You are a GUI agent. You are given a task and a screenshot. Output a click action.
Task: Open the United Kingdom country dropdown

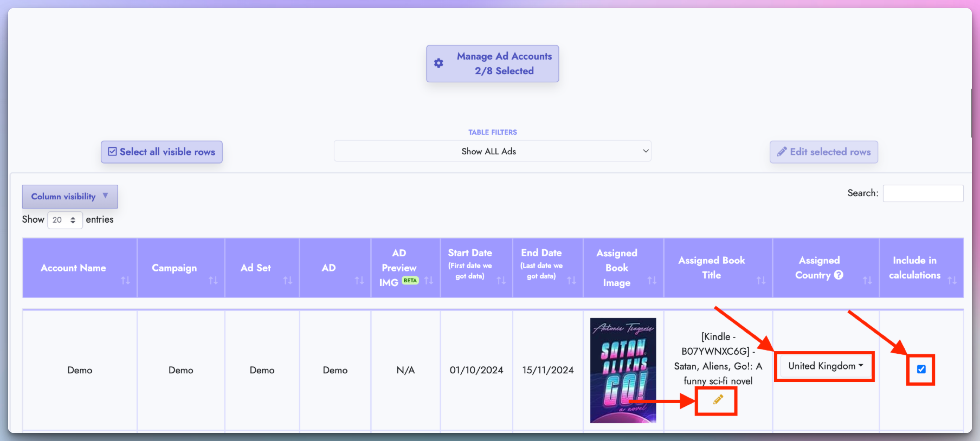point(825,366)
